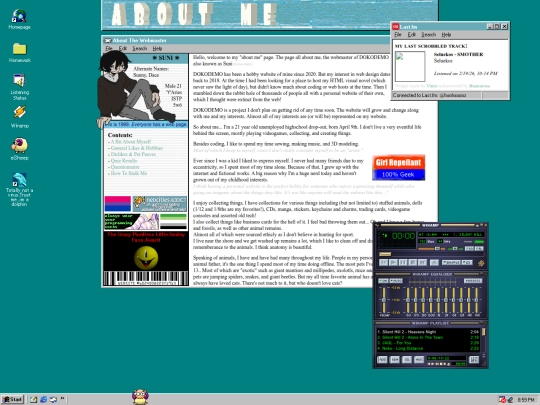Click the equalizer Preamp slider

[x=384, y=300]
